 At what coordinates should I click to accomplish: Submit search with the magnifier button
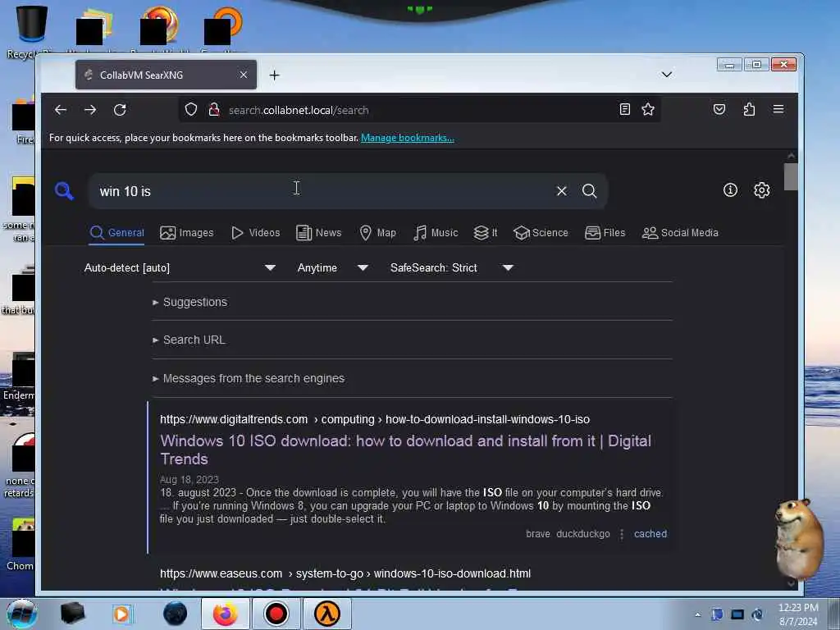click(589, 190)
